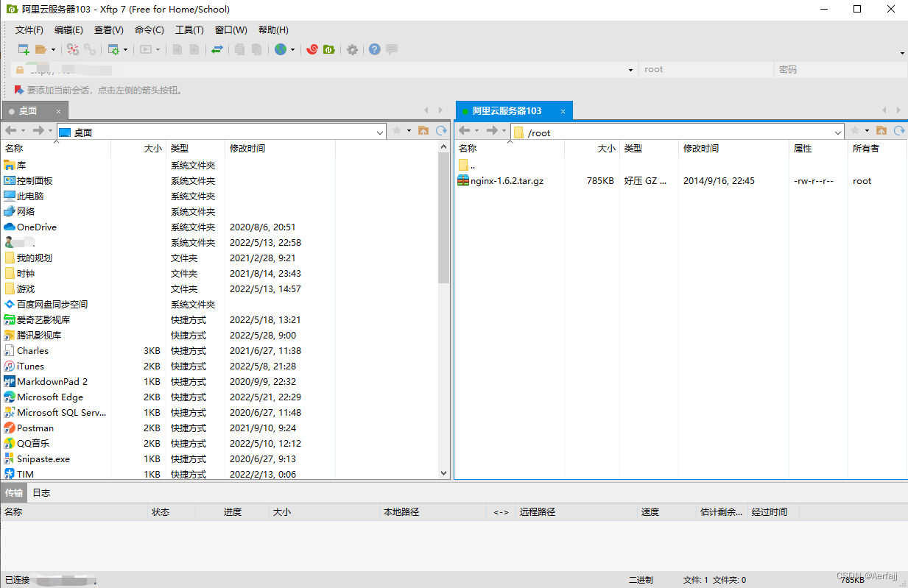Switch to the 日志 tab

41,492
